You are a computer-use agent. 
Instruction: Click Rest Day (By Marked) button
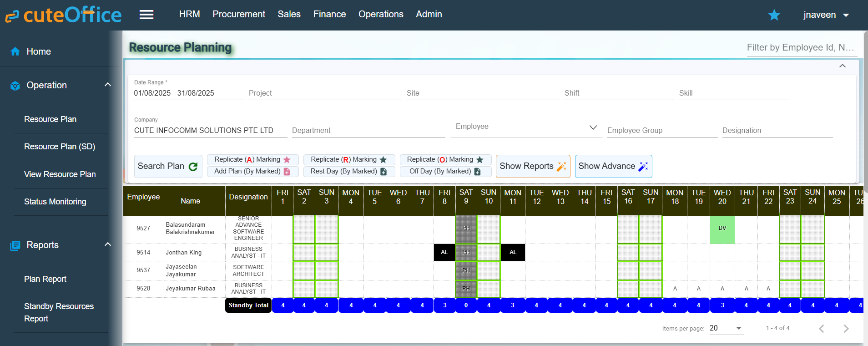click(x=349, y=171)
